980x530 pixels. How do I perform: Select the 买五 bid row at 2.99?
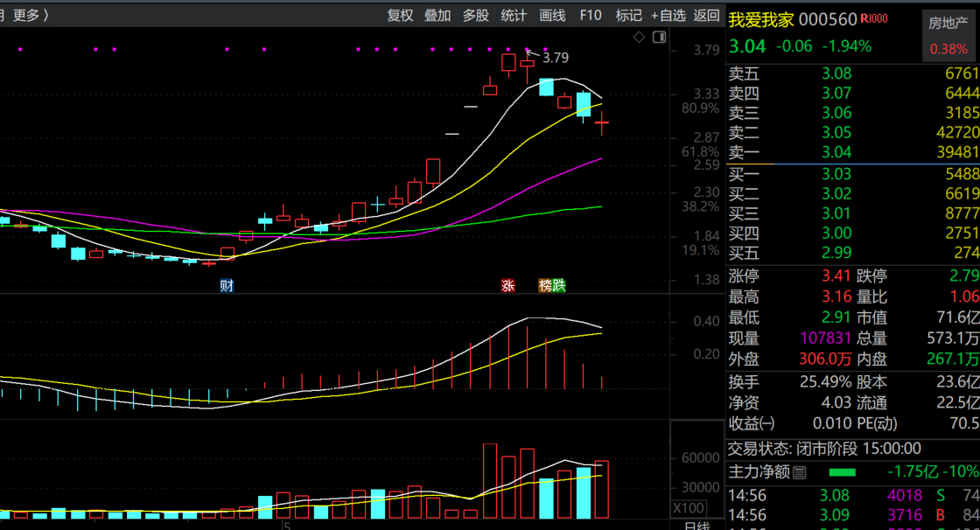tap(854, 253)
